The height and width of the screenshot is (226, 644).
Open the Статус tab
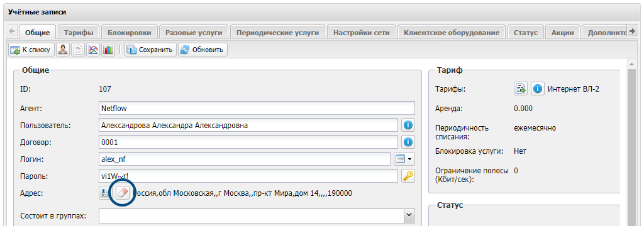526,33
